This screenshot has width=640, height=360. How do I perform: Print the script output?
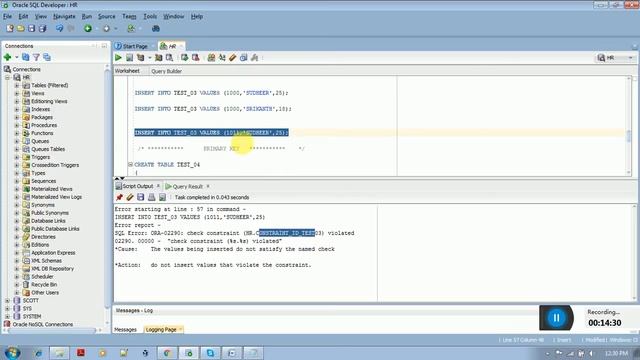[x=151, y=197]
